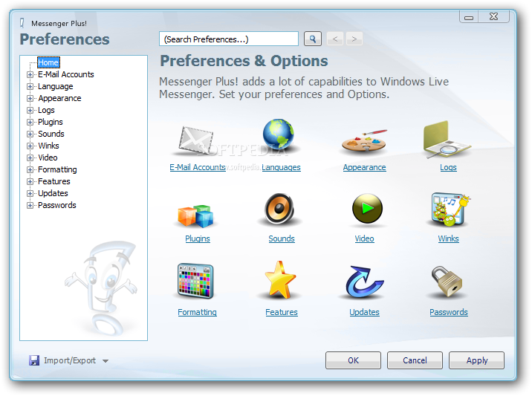Select Language in the tree
The image size is (532, 396).
pos(55,86)
